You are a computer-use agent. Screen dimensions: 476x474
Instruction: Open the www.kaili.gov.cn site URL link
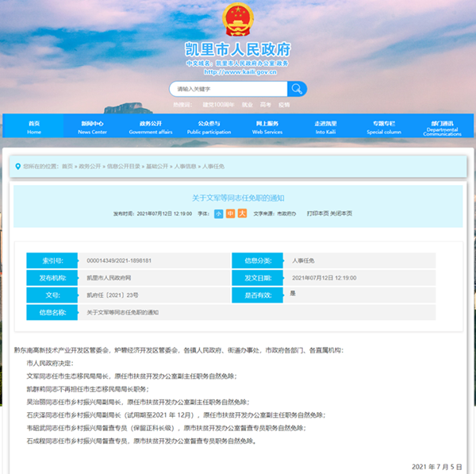point(237,71)
